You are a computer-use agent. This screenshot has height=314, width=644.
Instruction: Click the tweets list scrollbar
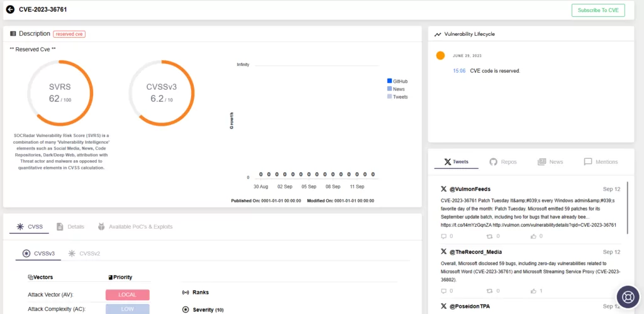[627, 208]
